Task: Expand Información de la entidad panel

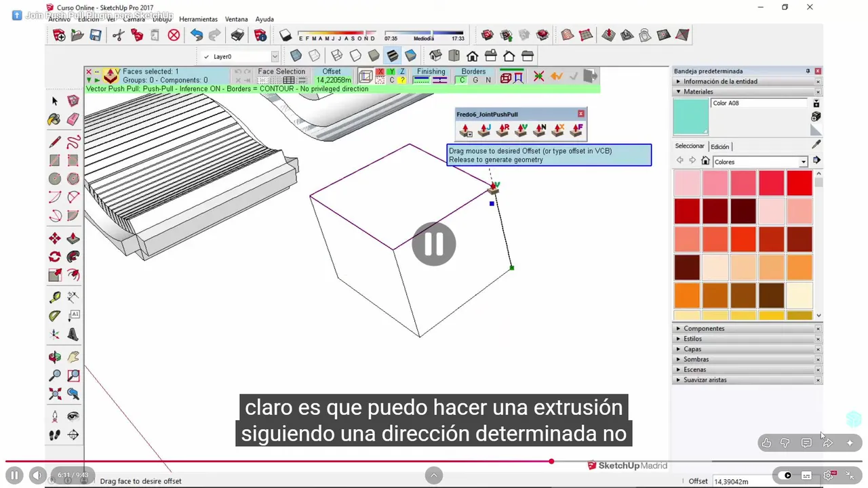Action: point(747,81)
